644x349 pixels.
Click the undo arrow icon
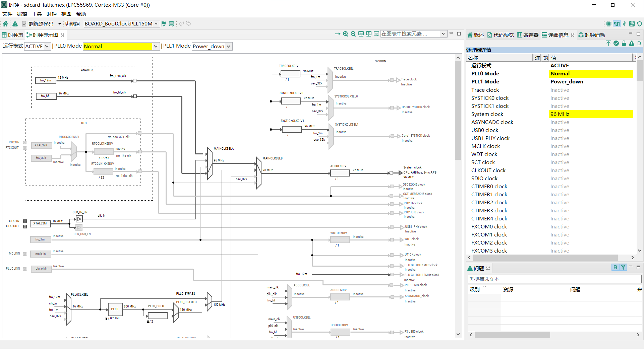pyautogui.click(x=181, y=24)
